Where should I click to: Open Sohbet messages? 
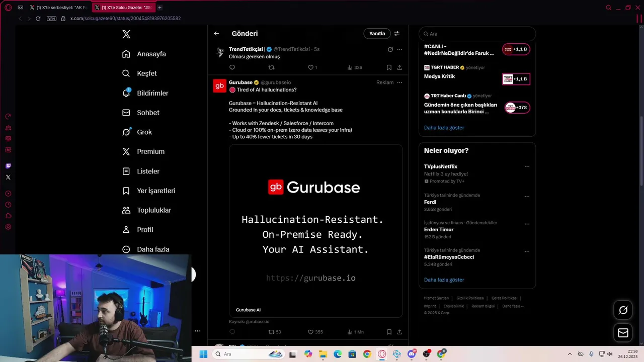[x=140, y=113]
